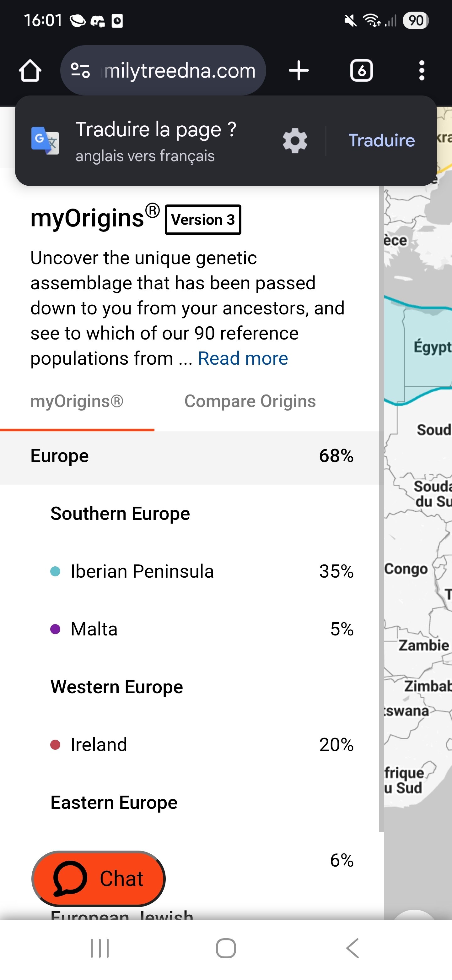
Task: Tap the Google Translate logo icon
Action: (x=45, y=140)
